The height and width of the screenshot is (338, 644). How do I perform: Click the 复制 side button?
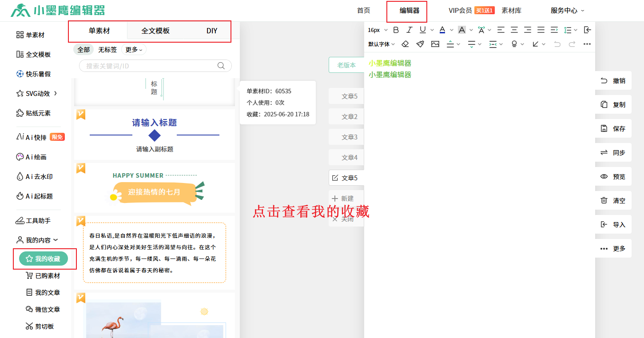click(x=613, y=105)
